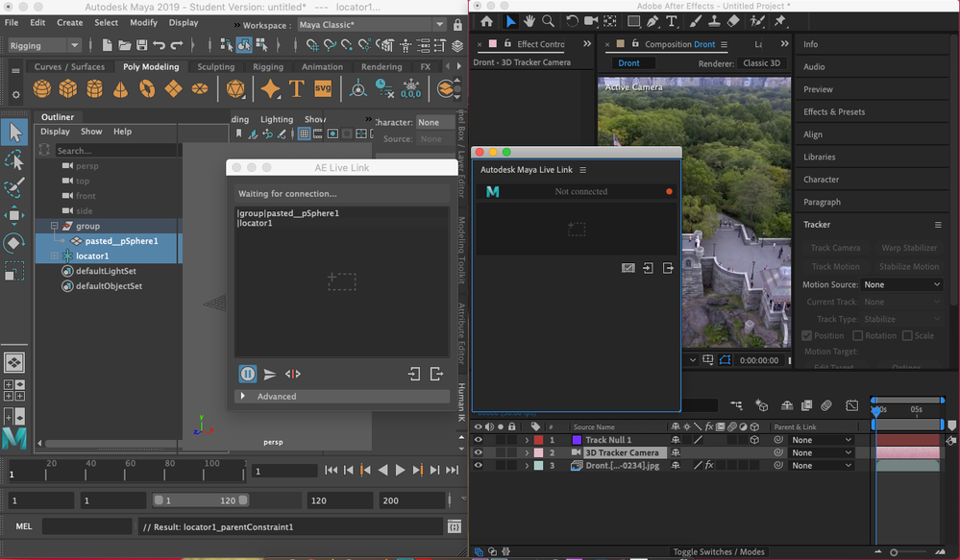Image resolution: width=960 pixels, height=560 pixels.
Task: Click the Warp Stabilizer button
Action: (909, 248)
